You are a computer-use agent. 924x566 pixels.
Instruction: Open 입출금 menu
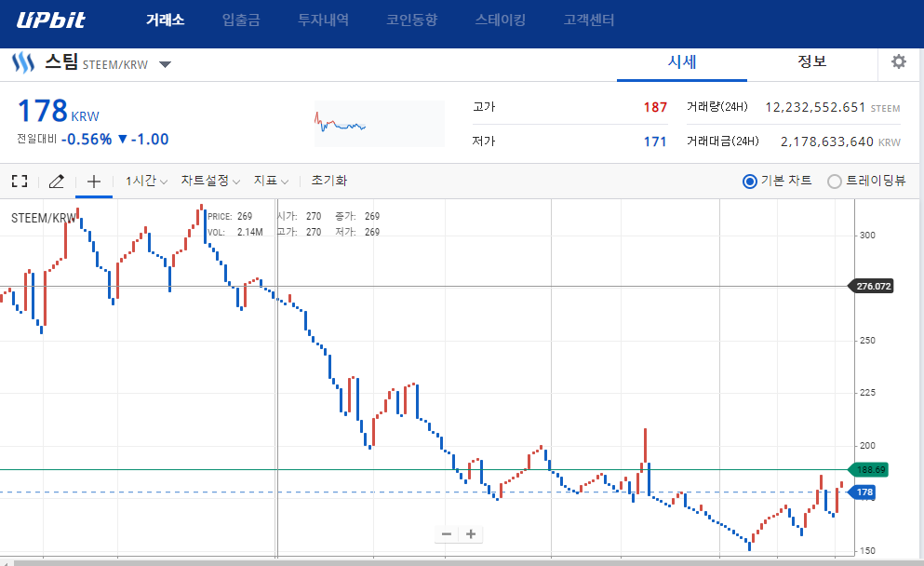pyautogui.click(x=241, y=20)
